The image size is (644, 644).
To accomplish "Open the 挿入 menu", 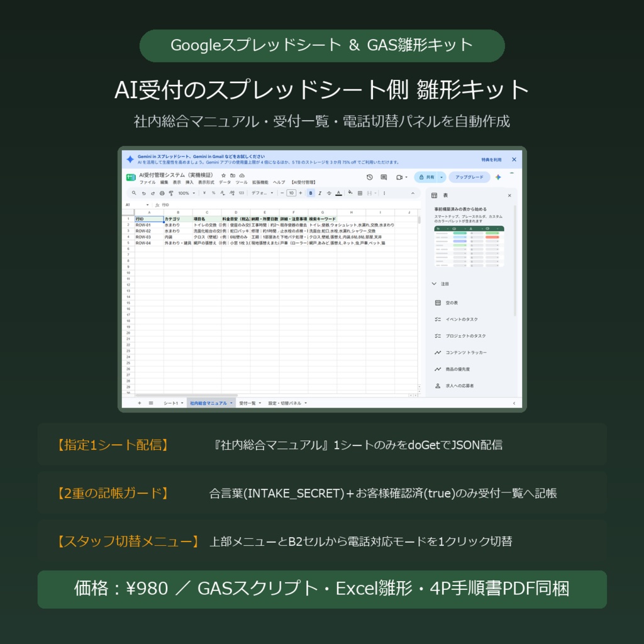I will [x=189, y=182].
